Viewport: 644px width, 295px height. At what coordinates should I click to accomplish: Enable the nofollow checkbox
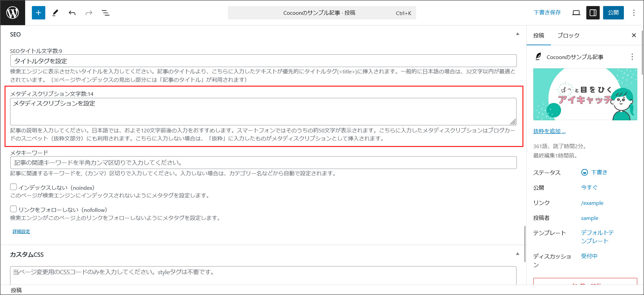point(13,209)
